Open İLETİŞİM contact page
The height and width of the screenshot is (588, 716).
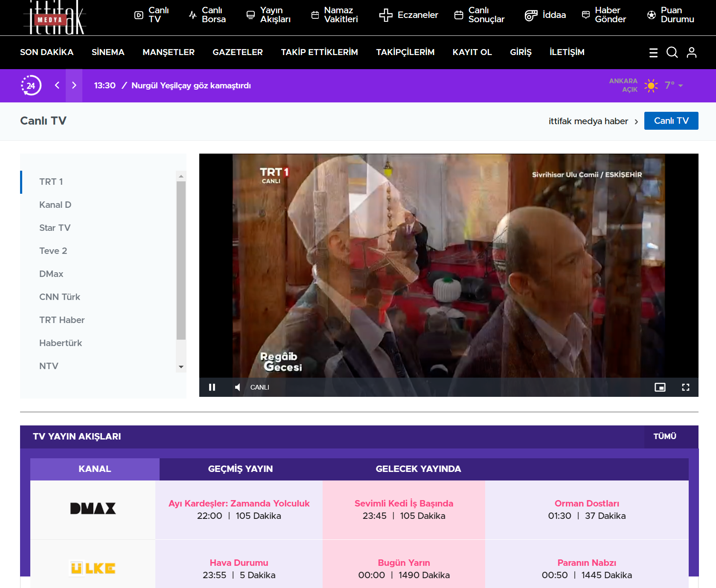[567, 52]
